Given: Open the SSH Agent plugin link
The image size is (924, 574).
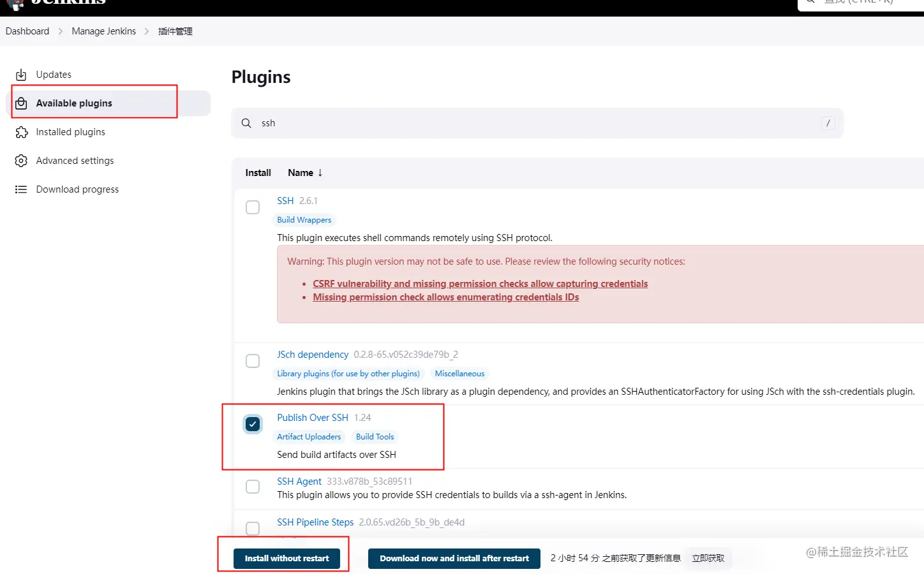Looking at the screenshot, I should point(299,482).
